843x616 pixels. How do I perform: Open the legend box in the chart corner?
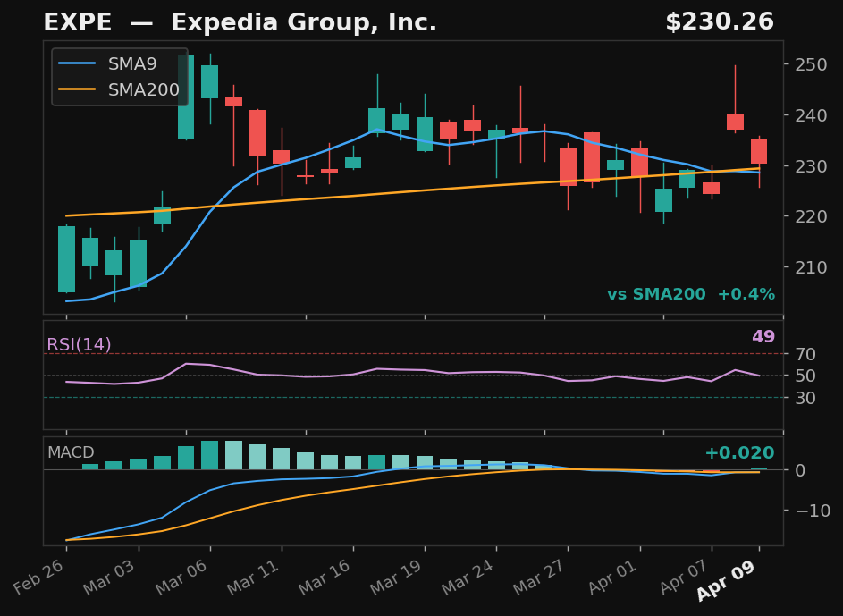point(119,76)
